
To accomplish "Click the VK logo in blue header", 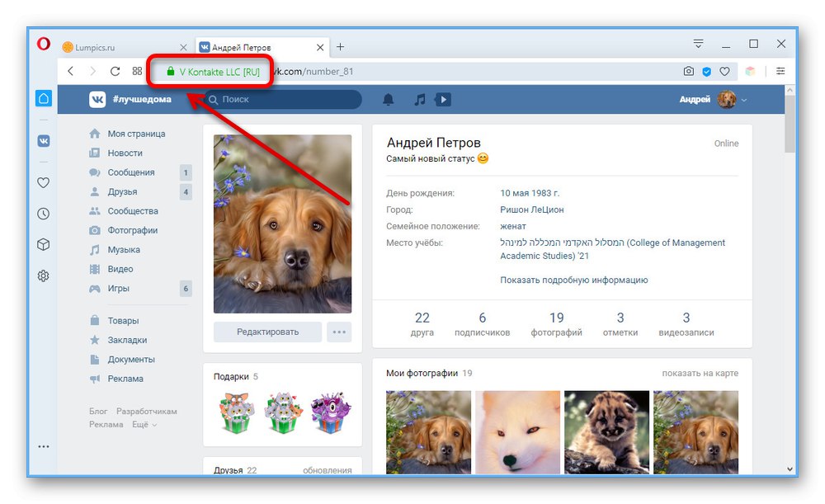I will click(97, 100).
